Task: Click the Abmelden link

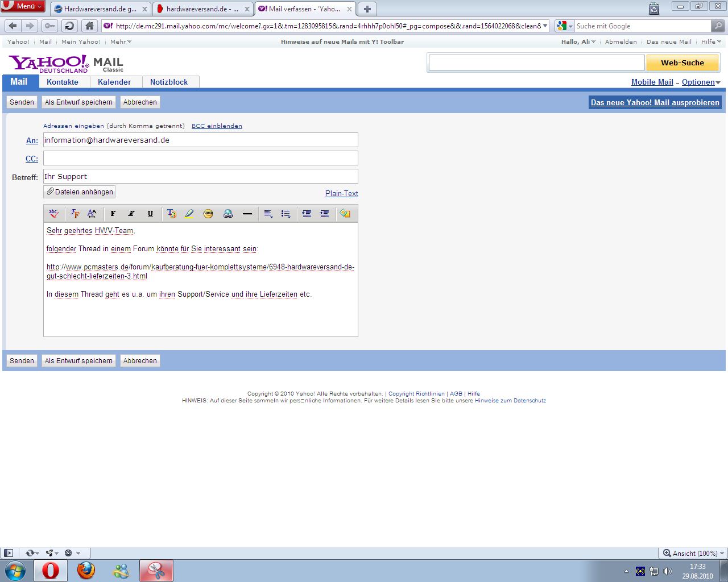Action: coord(621,41)
